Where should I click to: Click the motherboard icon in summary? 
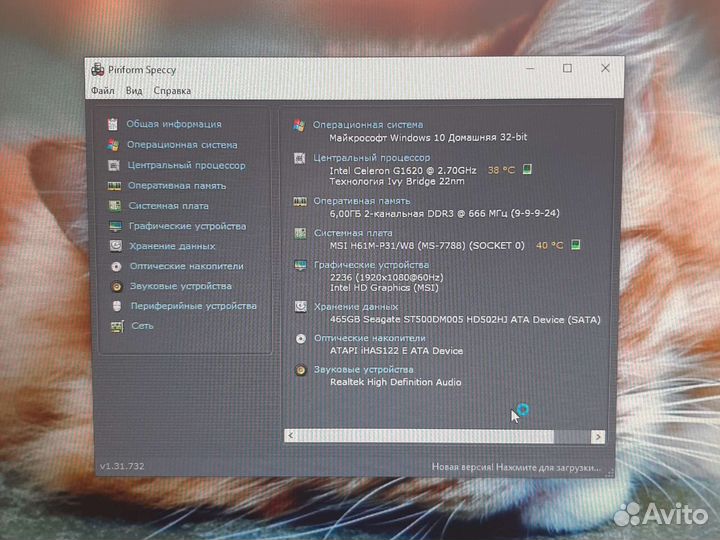tap(300, 233)
